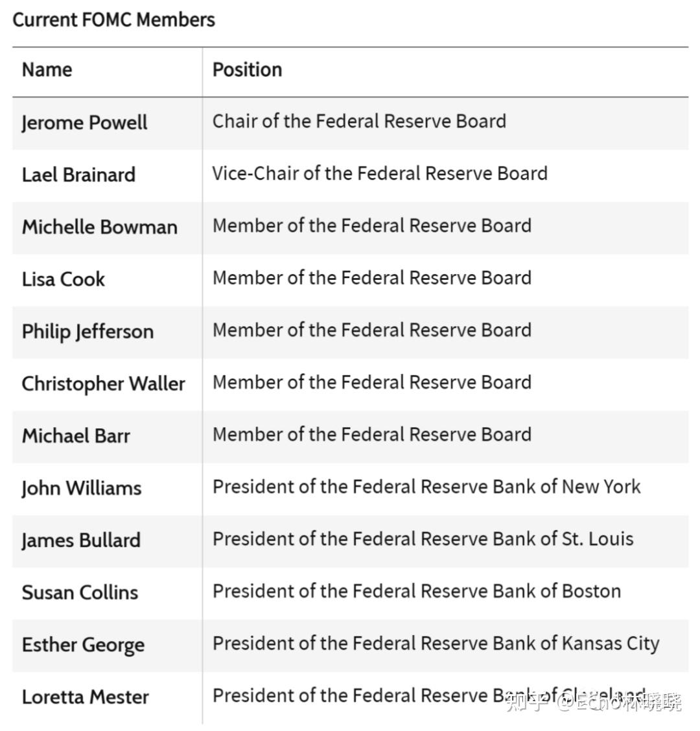Select the Lael Brainard name cell
This screenshot has width=700, height=731.
[78, 175]
